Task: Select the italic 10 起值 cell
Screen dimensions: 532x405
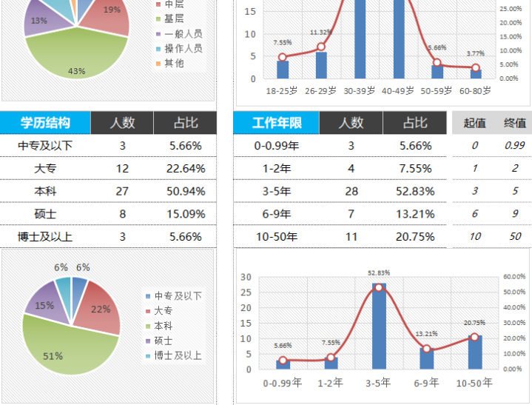Action: click(x=475, y=236)
